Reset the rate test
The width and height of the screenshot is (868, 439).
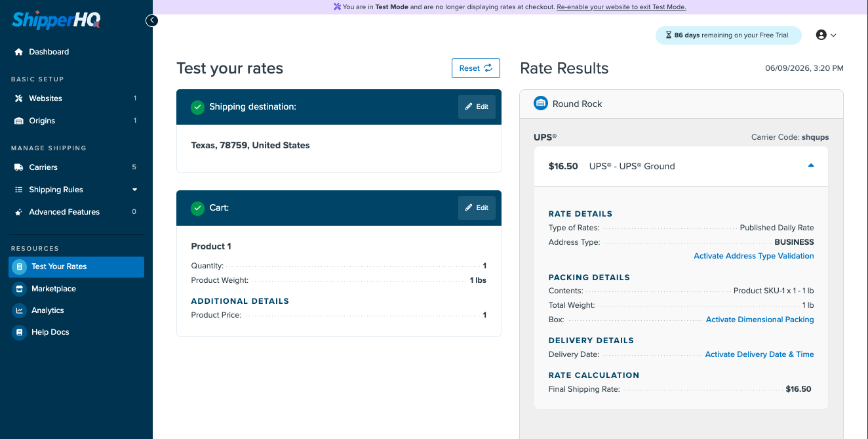[476, 68]
